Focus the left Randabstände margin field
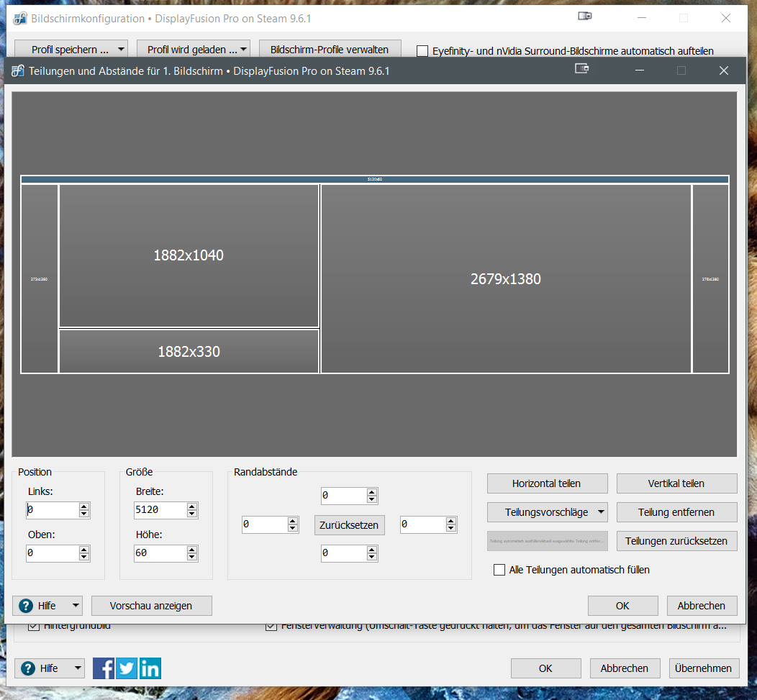Viewport: 757px width, 700px height. 265,524
